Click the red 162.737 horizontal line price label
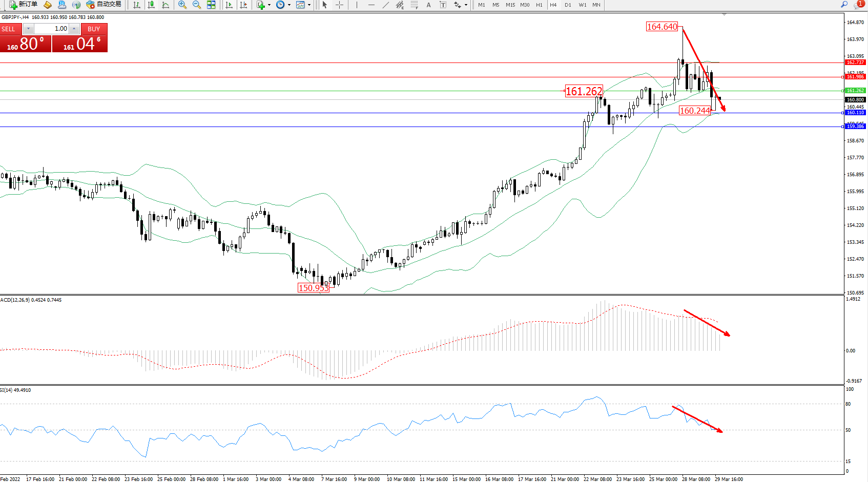868x482 pixels. pos(855,62)
